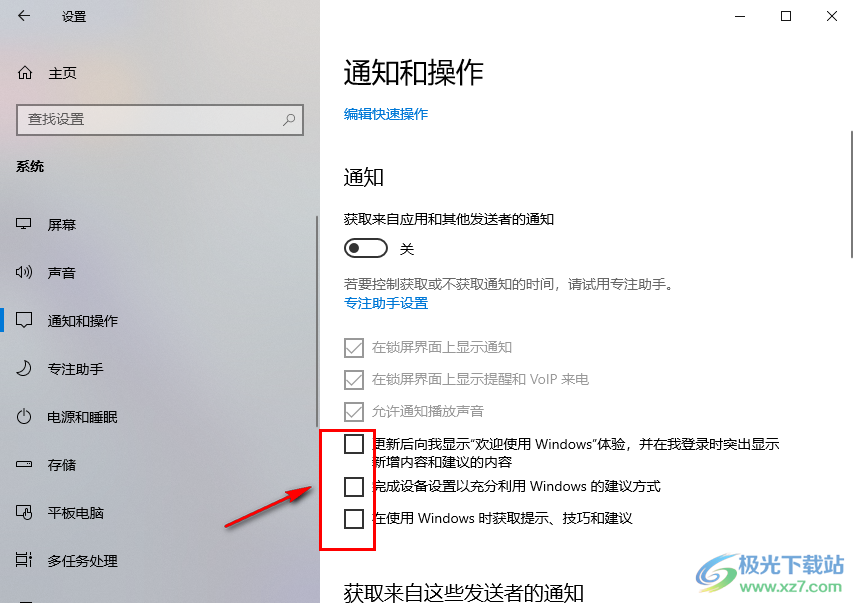Select the Sound (声音) speaker icon

point(23,272)
